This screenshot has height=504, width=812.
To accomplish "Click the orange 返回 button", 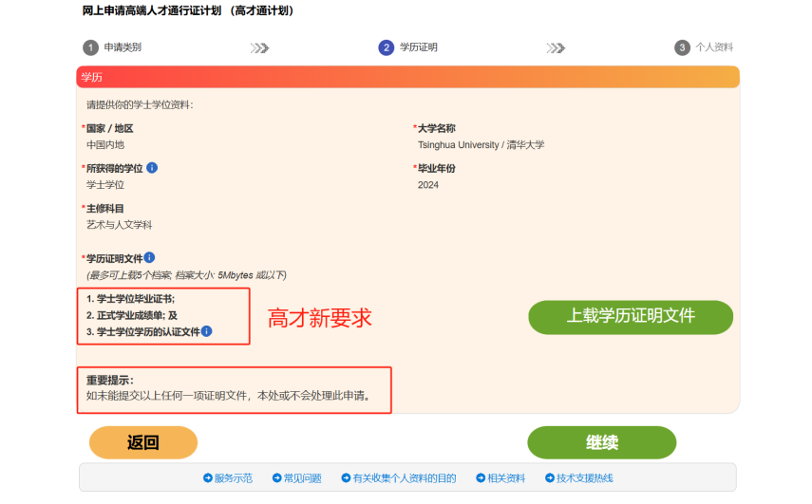I will 143,442.
